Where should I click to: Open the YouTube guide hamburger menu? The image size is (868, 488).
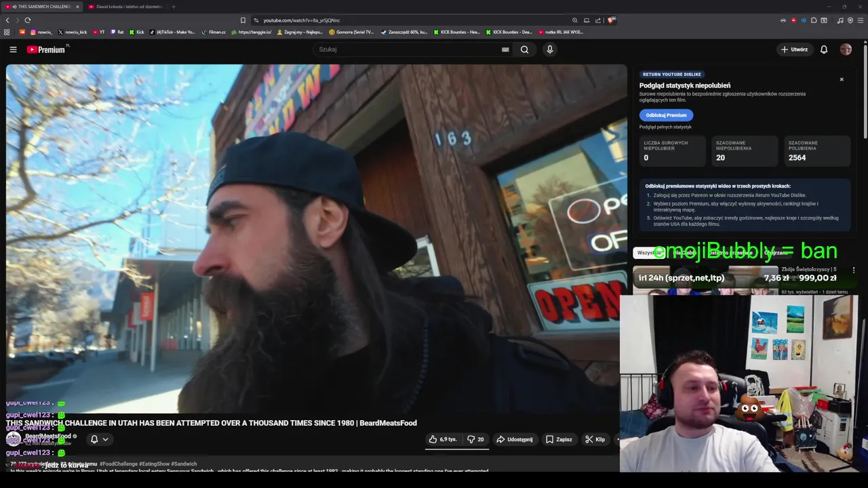pos(13,49)
